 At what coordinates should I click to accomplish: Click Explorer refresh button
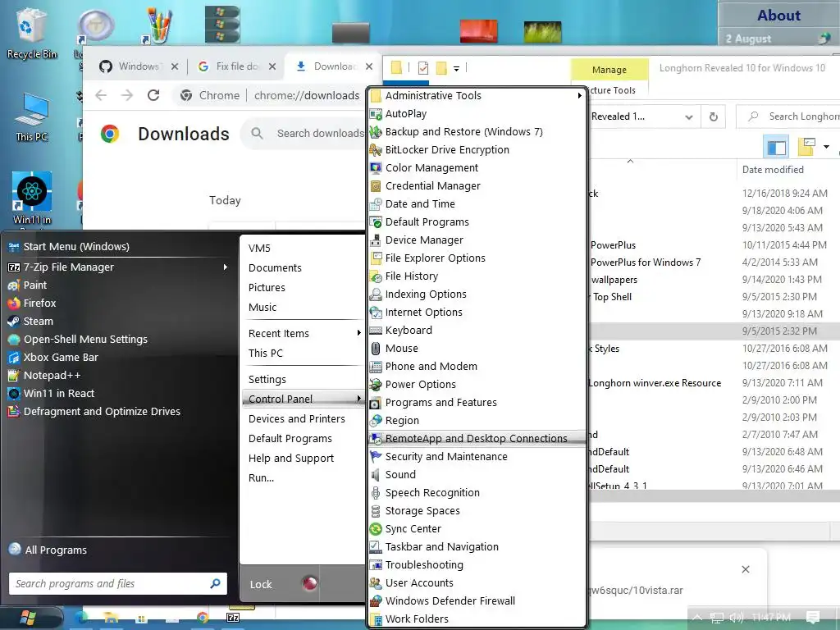pyautogui.click(x=714, y=116)
